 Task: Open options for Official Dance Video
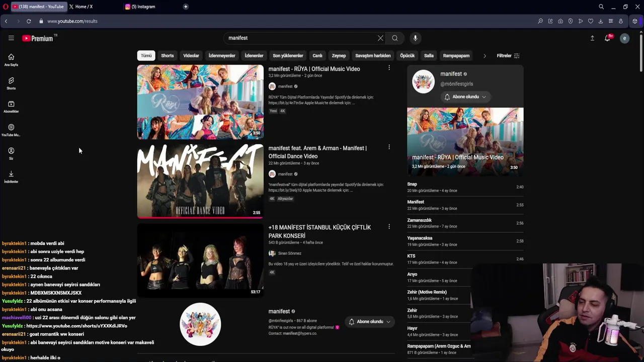click(389, 147)
